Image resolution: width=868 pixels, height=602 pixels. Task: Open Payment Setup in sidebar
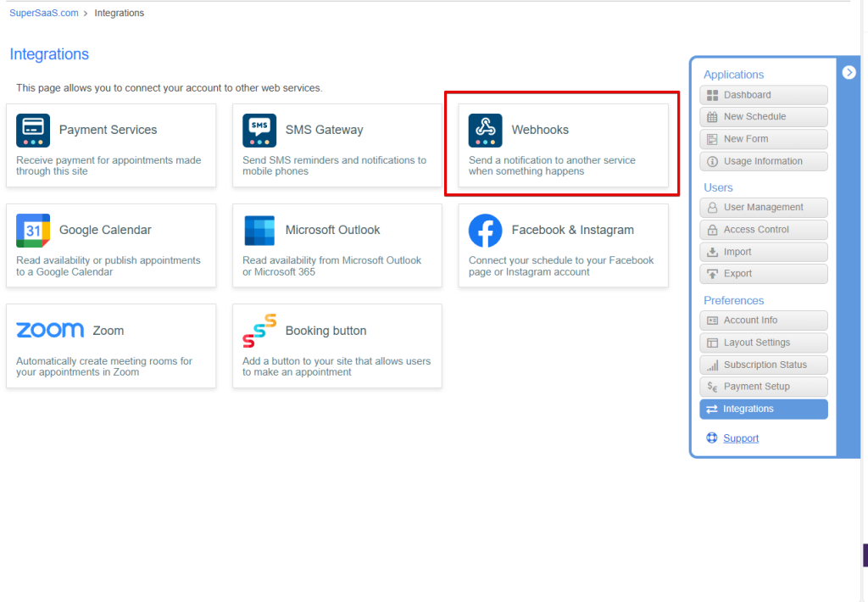click(x=763, y=387)
